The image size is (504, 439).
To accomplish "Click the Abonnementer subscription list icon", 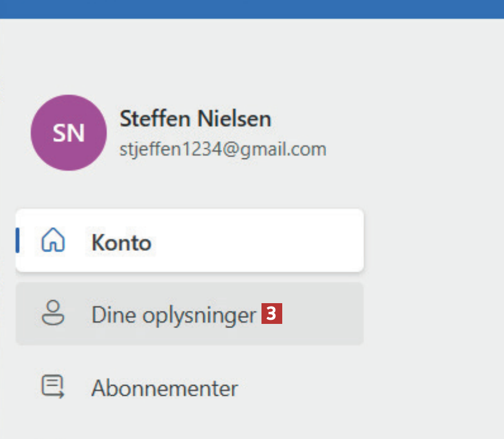I will click(x=53, y=387).
